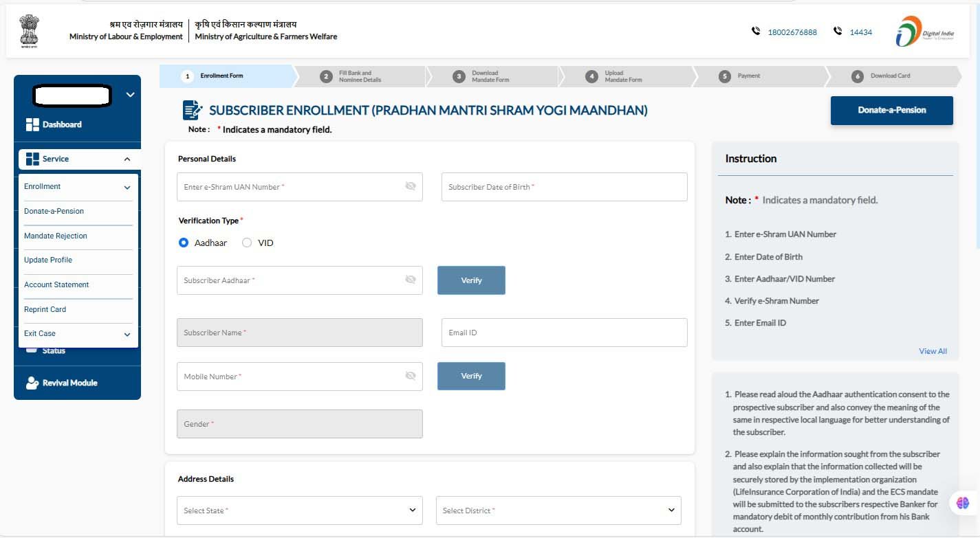Click the Email ID input field
Viewport: 980px width, 538px height.
[565, 333]
